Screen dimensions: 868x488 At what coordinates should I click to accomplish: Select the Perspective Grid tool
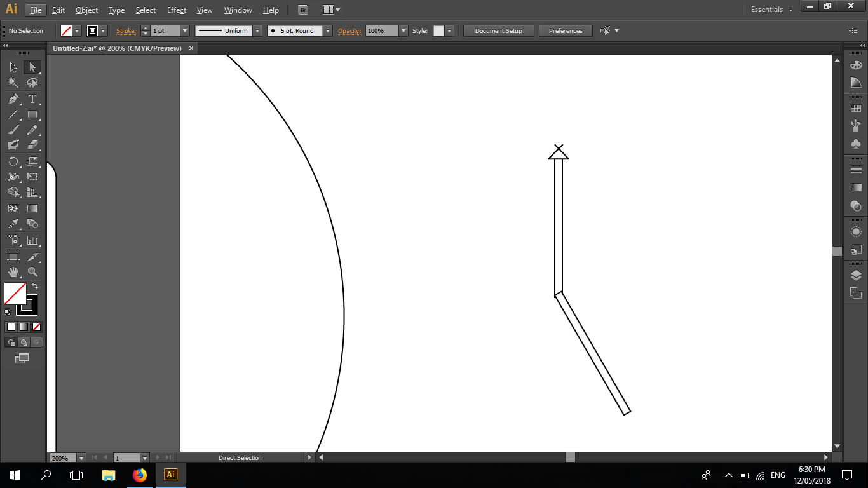[x=32, y=193]
